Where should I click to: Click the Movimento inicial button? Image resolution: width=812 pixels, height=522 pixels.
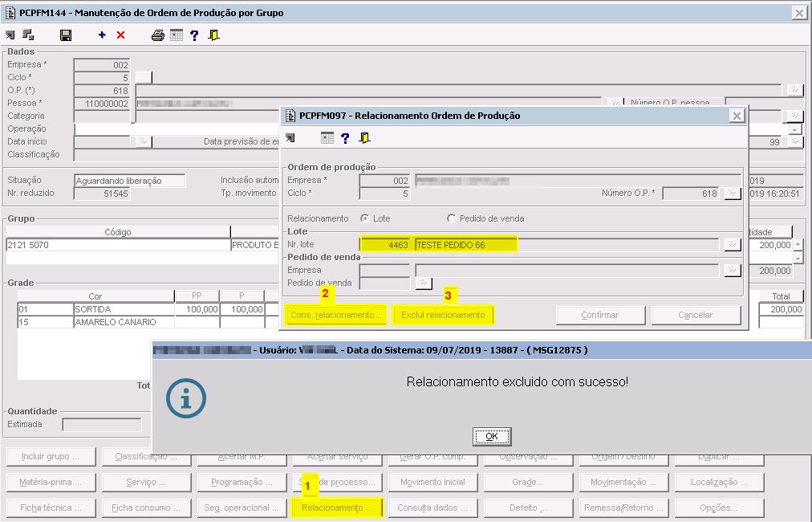(432, 482)
